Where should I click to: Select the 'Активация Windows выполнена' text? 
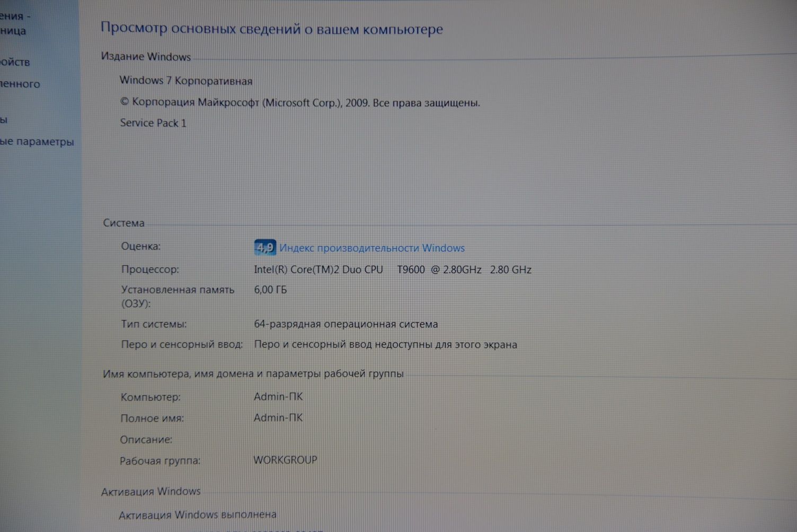[198, 515]
